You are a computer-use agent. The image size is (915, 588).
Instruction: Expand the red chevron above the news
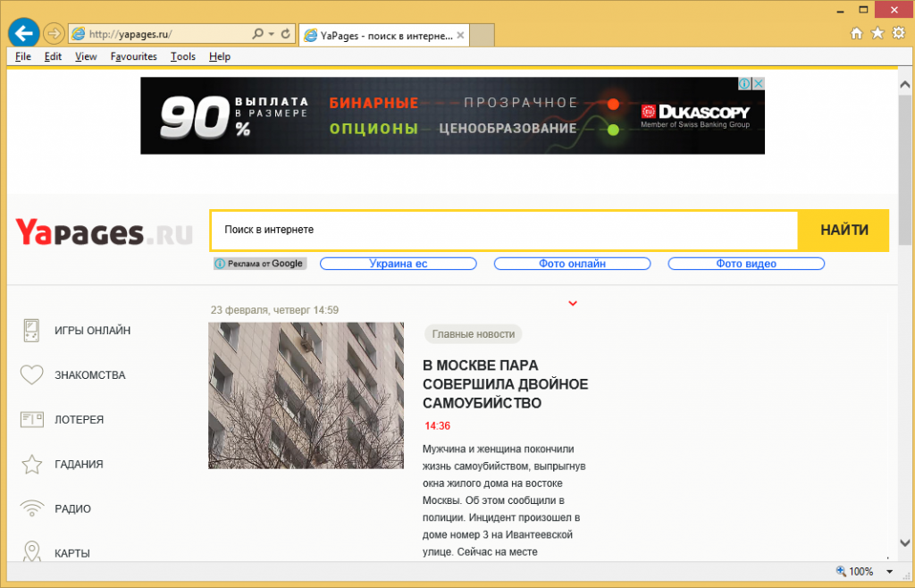573,304
